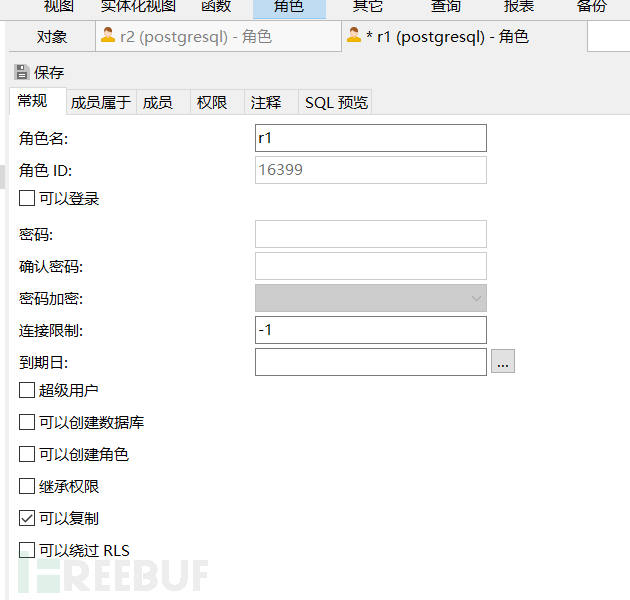Toggle the 超级用户 checkbox
Image resolution: width=630 pixels, height=600 pixels.
click(27, 390)
